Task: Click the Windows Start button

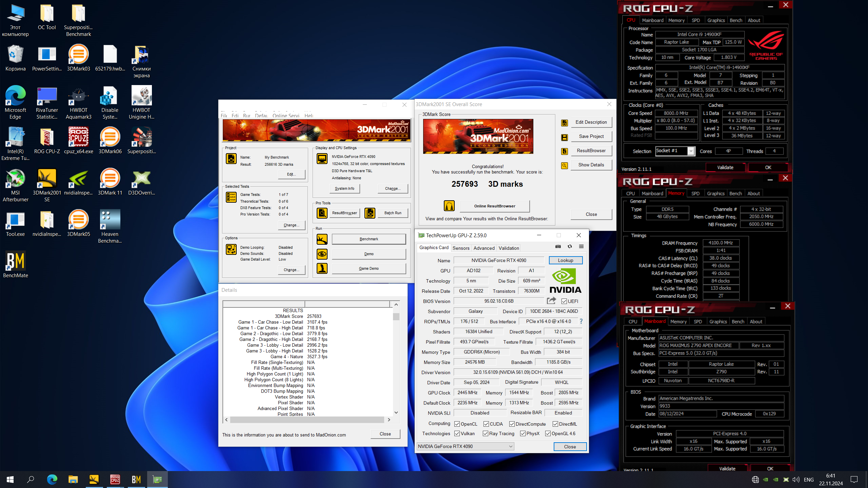Action: pos(10,479)
